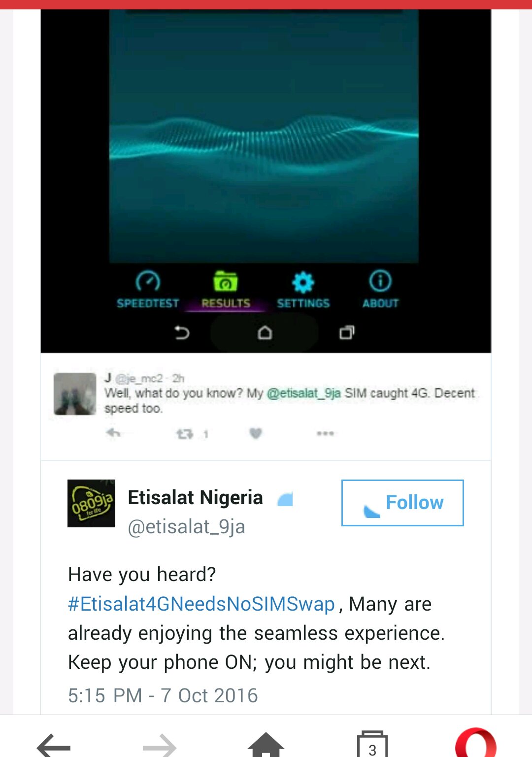Open the Results folder icon
The height and width of the screenshot is (757, 532).
(225, 281)
